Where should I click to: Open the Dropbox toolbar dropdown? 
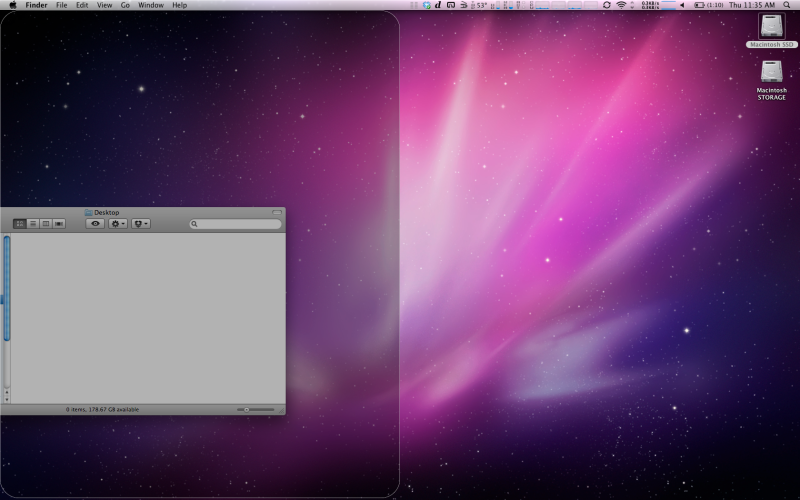(x=141, y=224)
